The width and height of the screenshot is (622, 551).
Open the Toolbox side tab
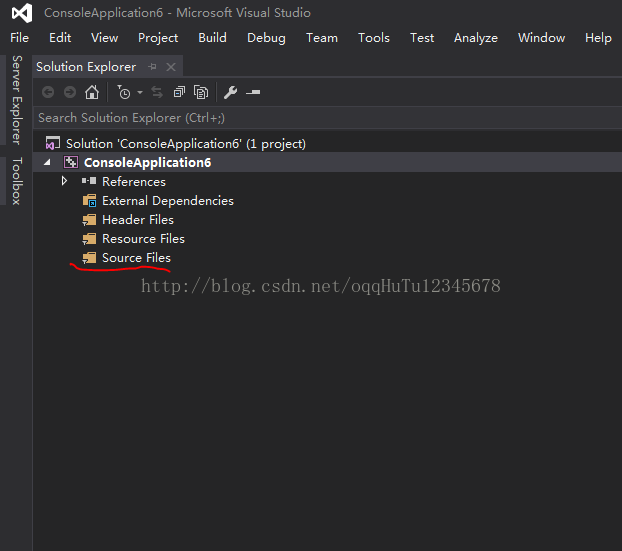click(16, 181)
